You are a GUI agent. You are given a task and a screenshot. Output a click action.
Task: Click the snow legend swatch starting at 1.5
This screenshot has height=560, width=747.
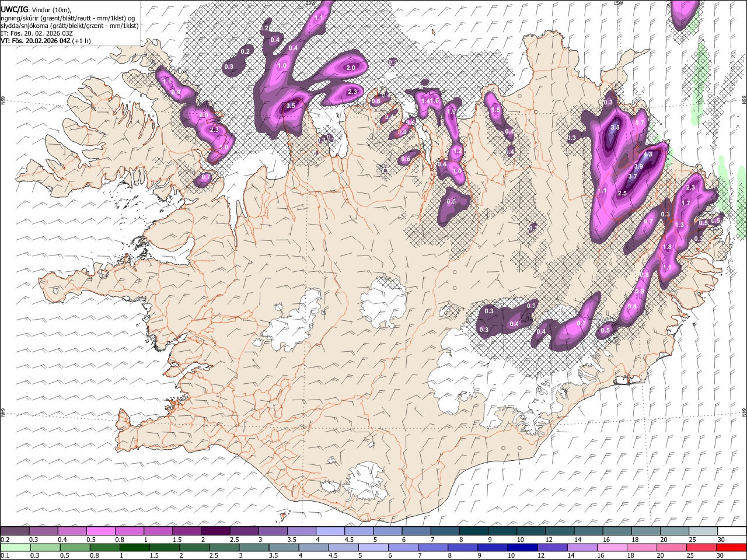[x=186, y=531]
